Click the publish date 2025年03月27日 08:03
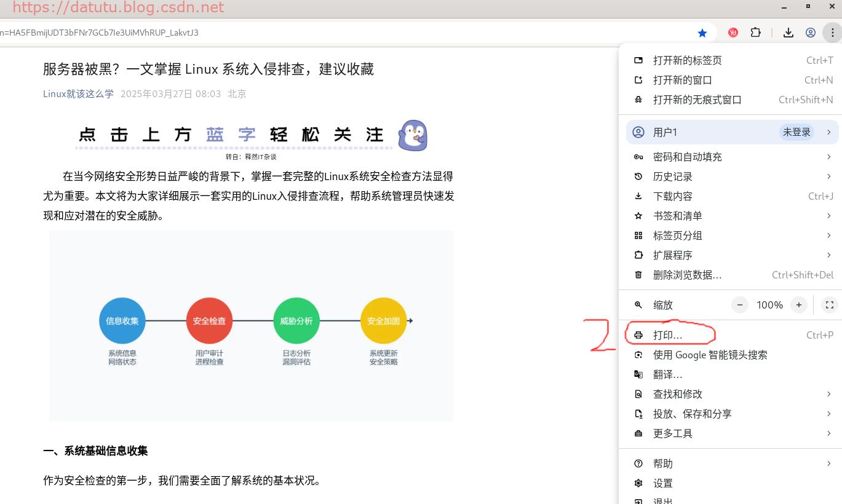Screen dimensions: 842x504 pyautogui.click(x=170, y=94)
